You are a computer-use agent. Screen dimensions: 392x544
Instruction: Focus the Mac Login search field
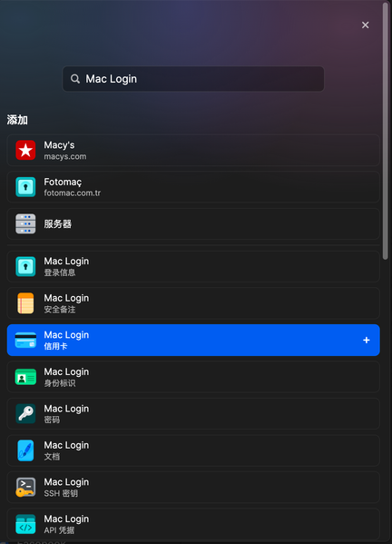[193, 79]
